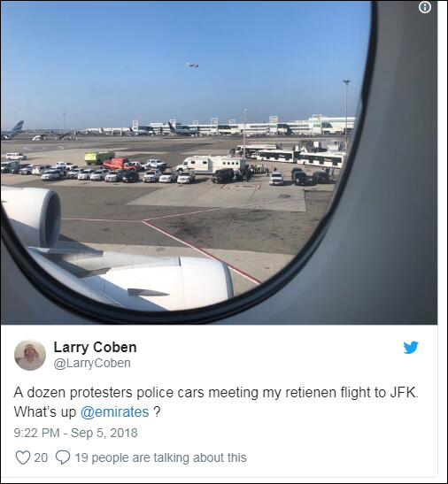Open the @LarryCoben handle link
This screenshot has height=484, width=448.
click(92, 363)
